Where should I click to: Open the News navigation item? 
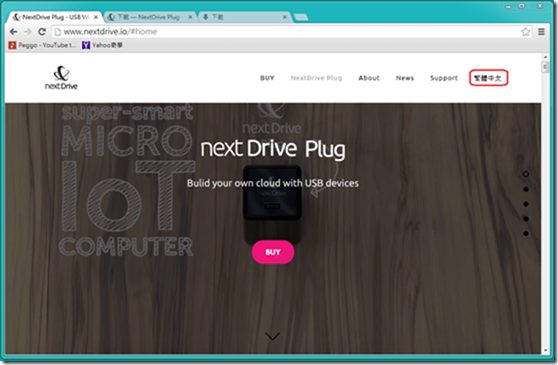pyautogui.click(x=405, y=78)
